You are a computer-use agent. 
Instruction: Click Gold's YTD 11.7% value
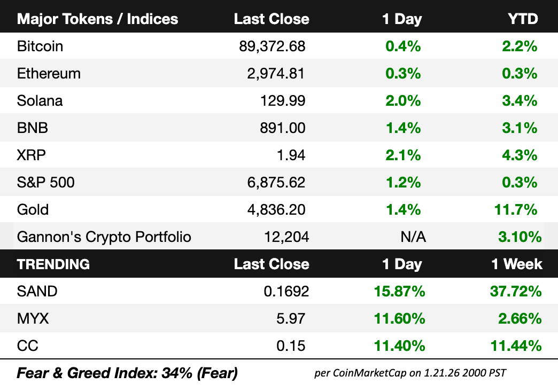pos(515,210)
